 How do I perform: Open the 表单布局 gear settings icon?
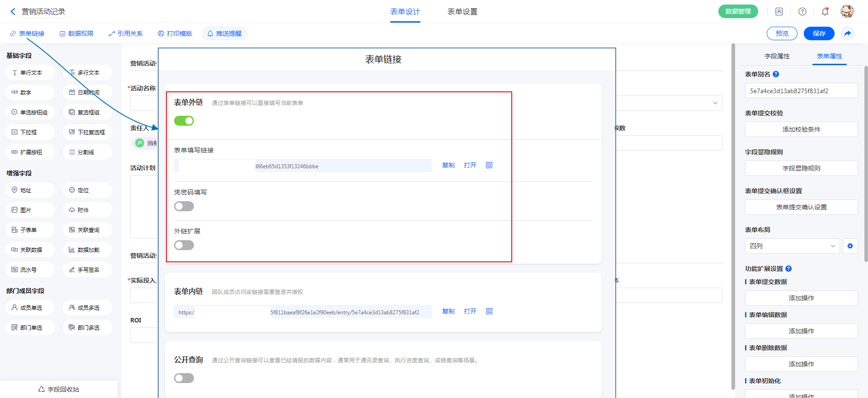[850, 246]
